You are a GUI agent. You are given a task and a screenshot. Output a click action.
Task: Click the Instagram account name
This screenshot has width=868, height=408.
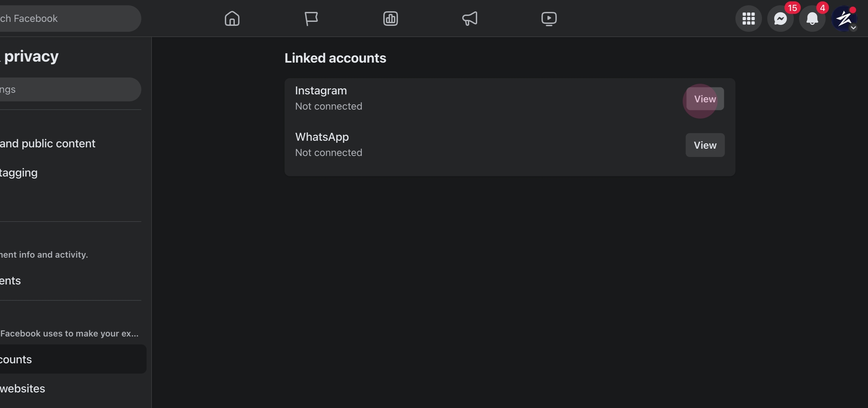pyautogui.click(x=321, y=91)
